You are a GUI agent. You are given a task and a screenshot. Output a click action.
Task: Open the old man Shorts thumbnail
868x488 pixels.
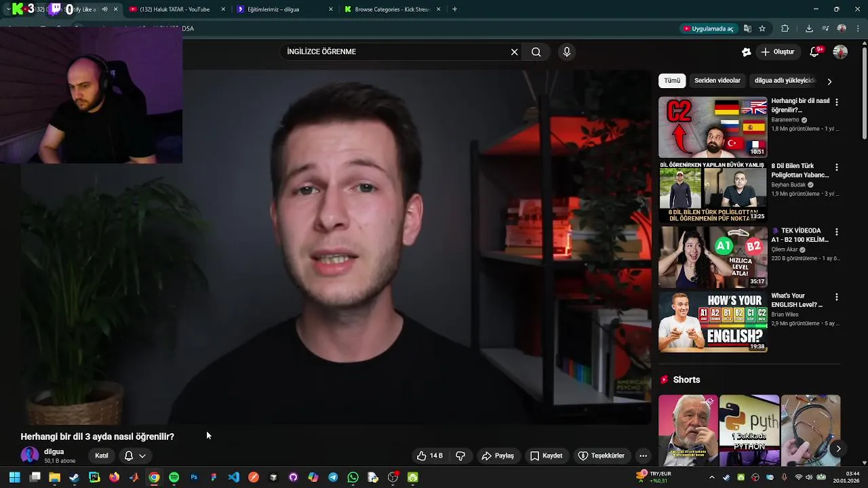[x=688, y=430]
